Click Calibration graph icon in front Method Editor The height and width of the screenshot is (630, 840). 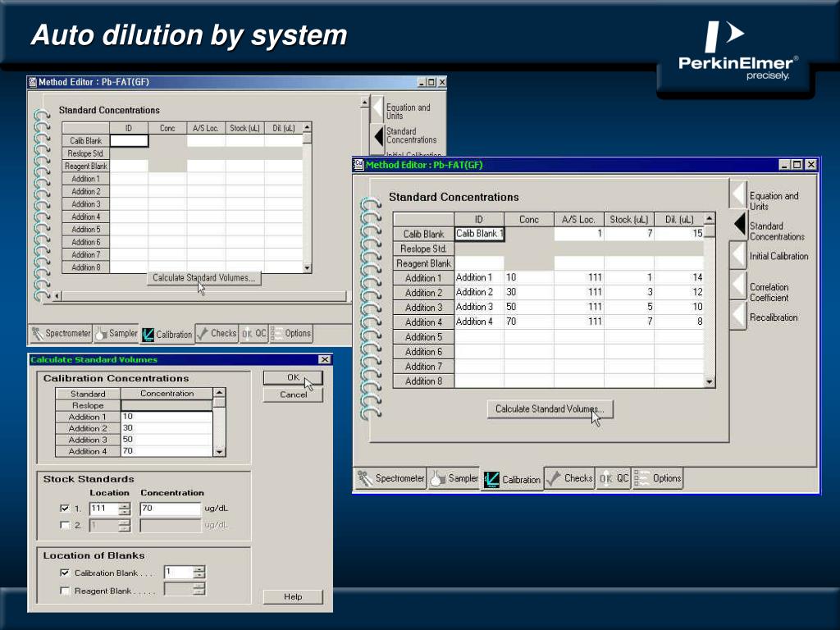click(x=491, y=479)
